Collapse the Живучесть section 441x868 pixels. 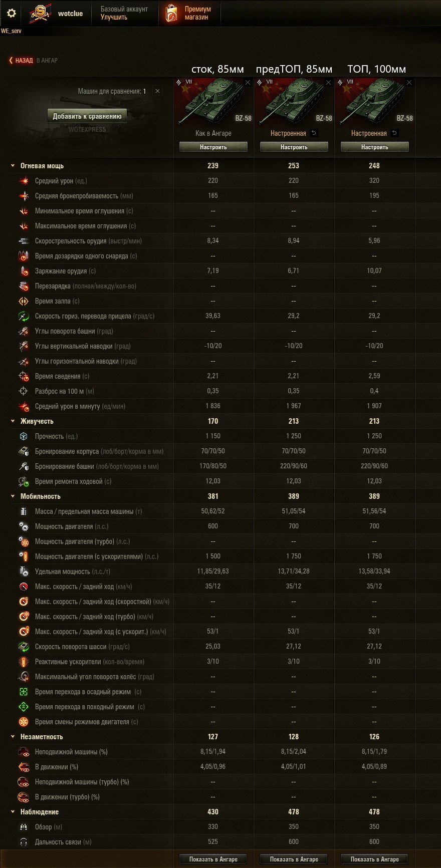(13, 421)
